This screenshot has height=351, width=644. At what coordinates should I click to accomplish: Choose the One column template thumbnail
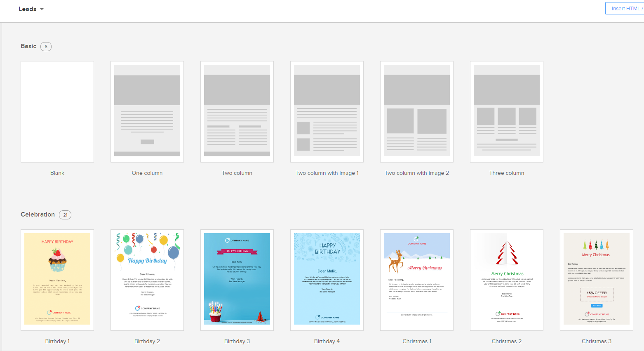pos(147,112)
